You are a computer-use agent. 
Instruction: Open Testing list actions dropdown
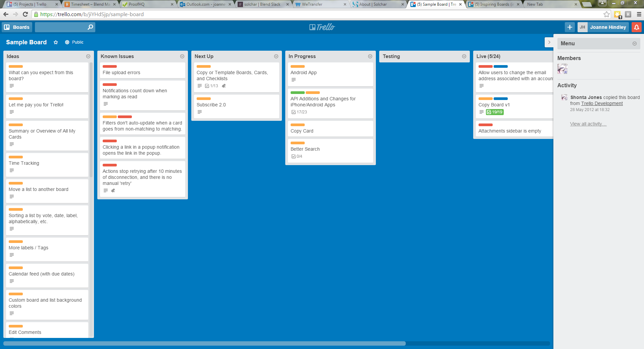pyautogui.click(x=464, y=56)
